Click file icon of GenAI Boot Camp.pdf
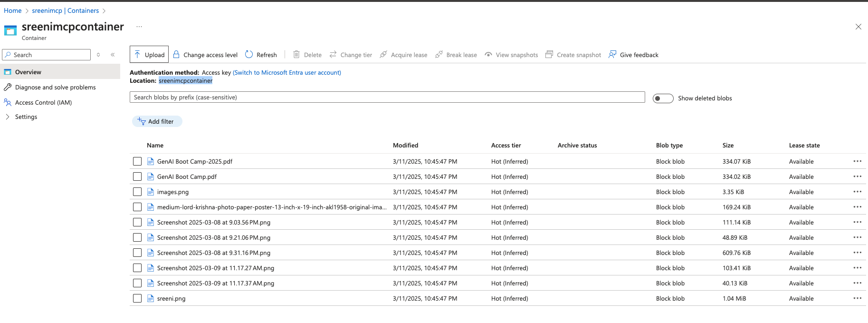The width and height of the screenshot is (868, 323). coord(151,176)
